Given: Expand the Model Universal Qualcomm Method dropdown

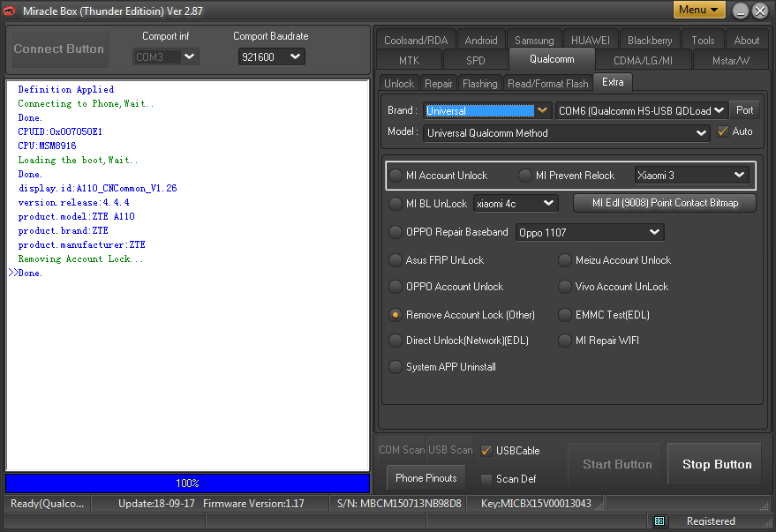Looking at the screenshot, I should (567, 133).
